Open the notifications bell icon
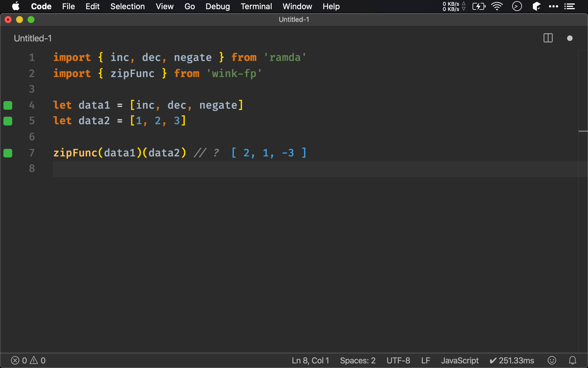This screenshot has height=368, width=588. (572, 360)
